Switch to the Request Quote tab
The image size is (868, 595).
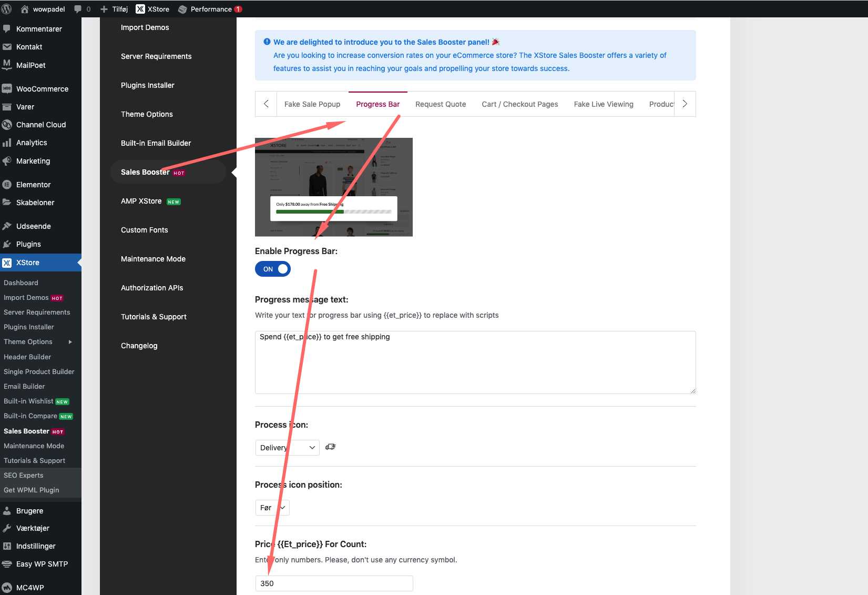441,104
